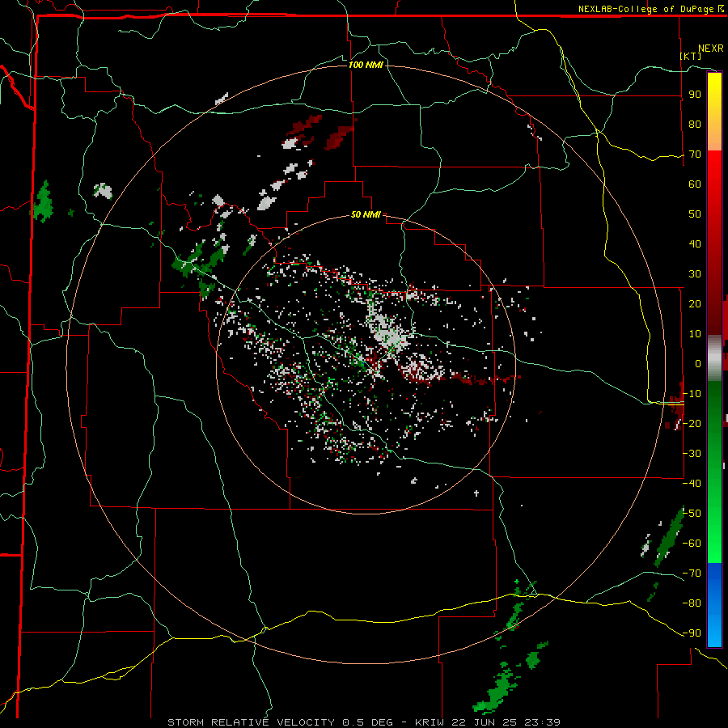Pick the gray zero-velocity segment of the color bar

point(714,358)
